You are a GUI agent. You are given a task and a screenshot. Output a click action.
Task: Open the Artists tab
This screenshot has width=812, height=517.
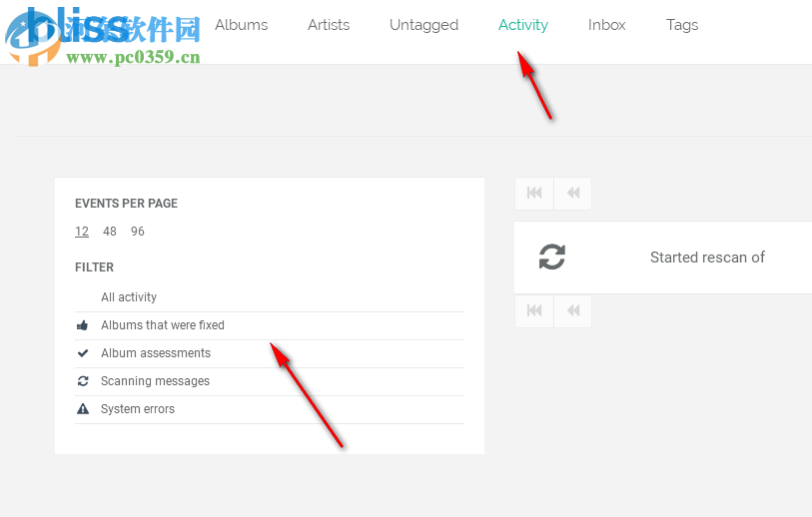click(x=329, y=25)
